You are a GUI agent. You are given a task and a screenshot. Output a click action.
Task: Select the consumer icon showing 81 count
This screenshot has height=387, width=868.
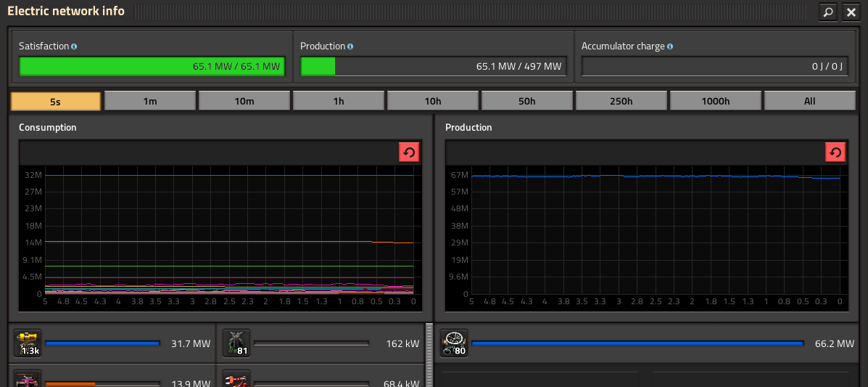coord(236,343)
